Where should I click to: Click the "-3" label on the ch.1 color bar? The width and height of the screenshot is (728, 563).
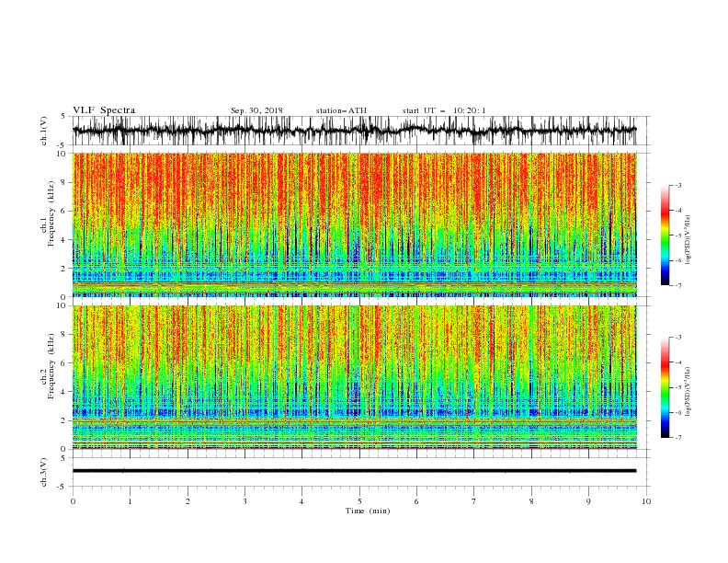(x=677, y=185)
